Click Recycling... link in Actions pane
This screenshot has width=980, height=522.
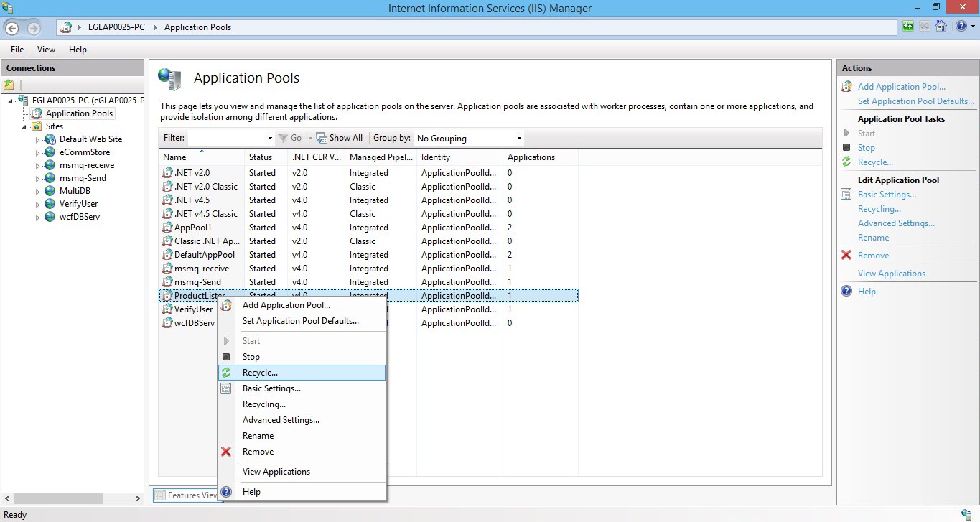click(x=879, y=209)
